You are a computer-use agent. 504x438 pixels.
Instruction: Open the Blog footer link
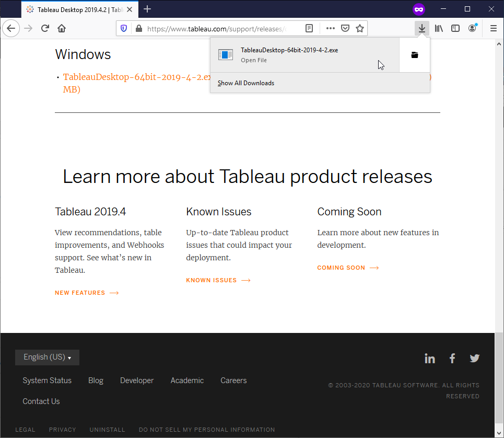[96, 381]
